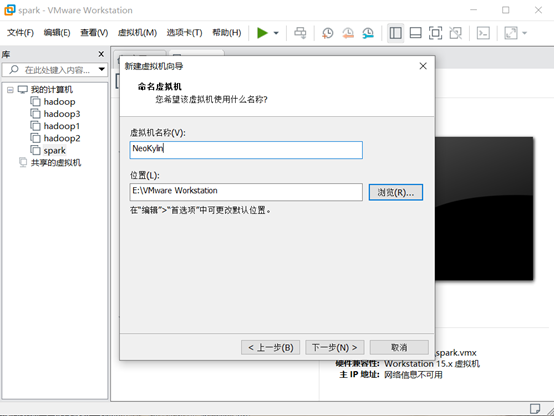Open the power options dropdown arrow
The image size is (554, 416).
(276, 33)
